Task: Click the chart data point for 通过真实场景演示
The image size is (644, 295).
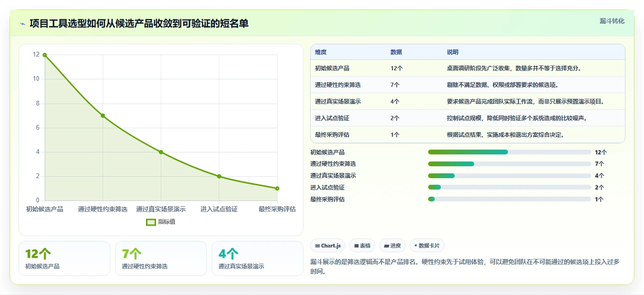Action: pyautogui.click(x=161, y=152)
